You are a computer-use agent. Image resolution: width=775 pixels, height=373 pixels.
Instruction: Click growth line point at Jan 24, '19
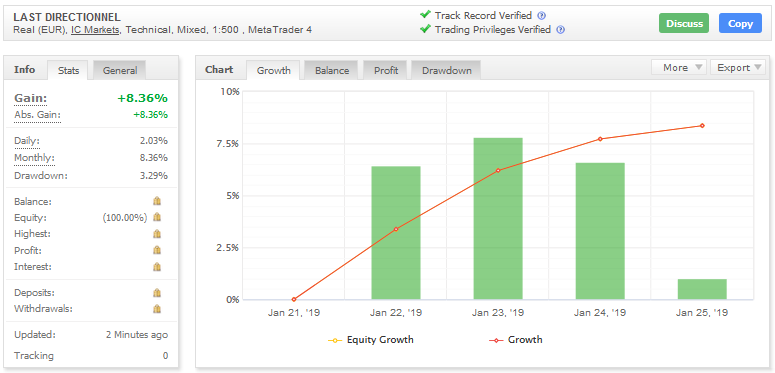coord(600,139)
